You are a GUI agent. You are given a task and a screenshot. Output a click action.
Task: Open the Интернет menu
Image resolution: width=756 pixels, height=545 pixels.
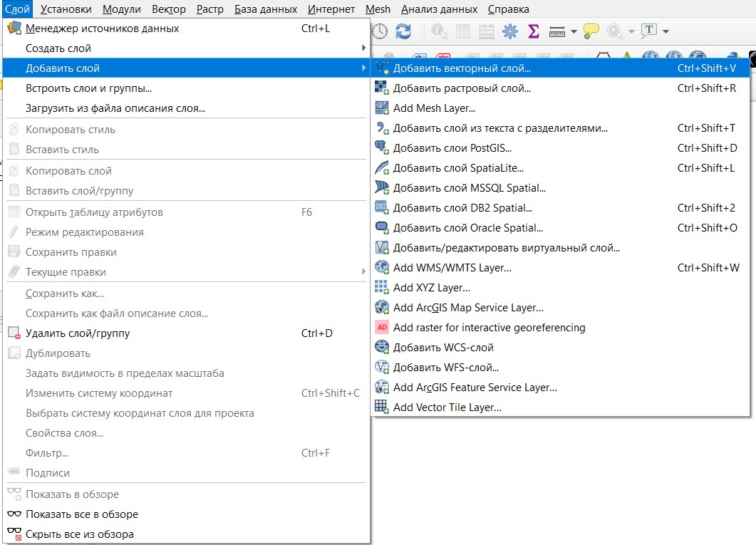(x=331, y=9)
